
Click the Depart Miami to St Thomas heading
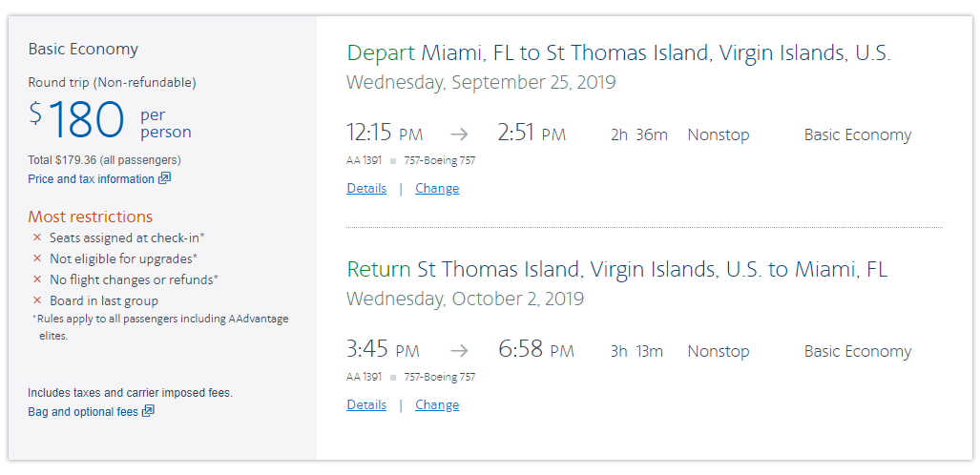tap(617, 53)
